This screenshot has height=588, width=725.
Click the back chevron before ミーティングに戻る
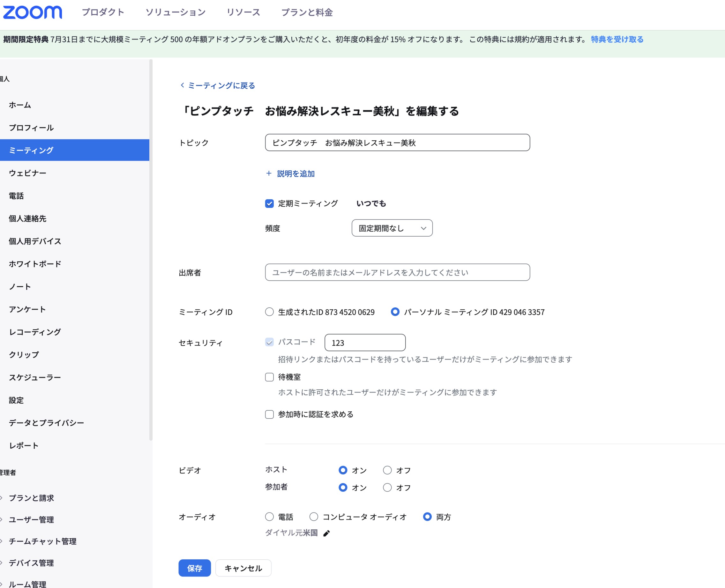pyautogui.click(x=182, y=85)
